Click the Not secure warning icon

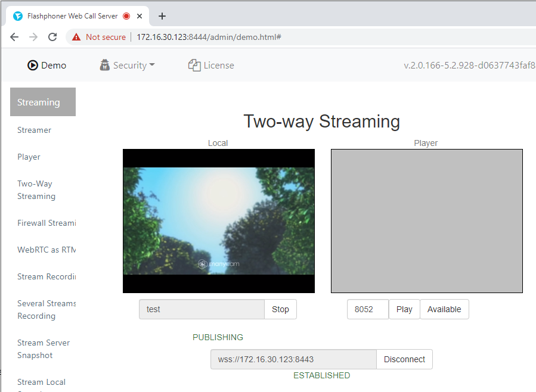click(76, 37)
